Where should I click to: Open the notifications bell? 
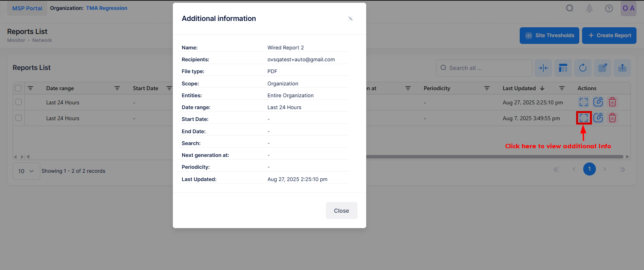point(589,8)
